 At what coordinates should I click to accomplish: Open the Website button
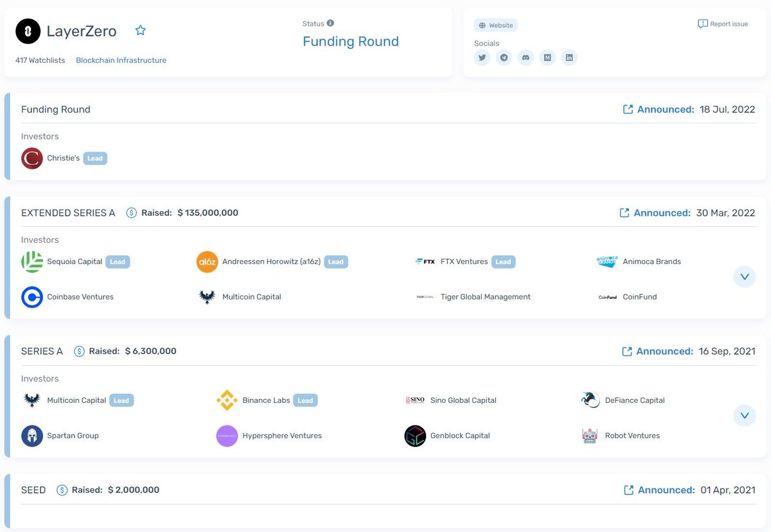click(495, 25)
